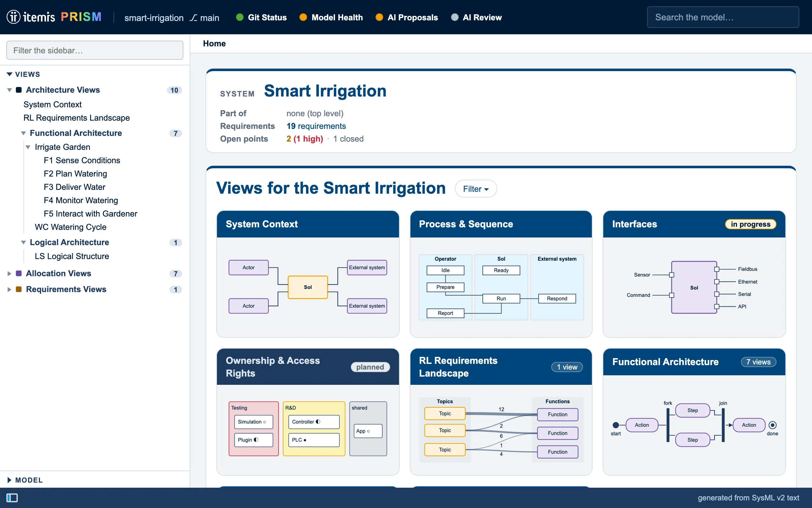812x508 pixels.
Task: Select F1 Sense Conditions in sidebar
Action: coord(82,160)
